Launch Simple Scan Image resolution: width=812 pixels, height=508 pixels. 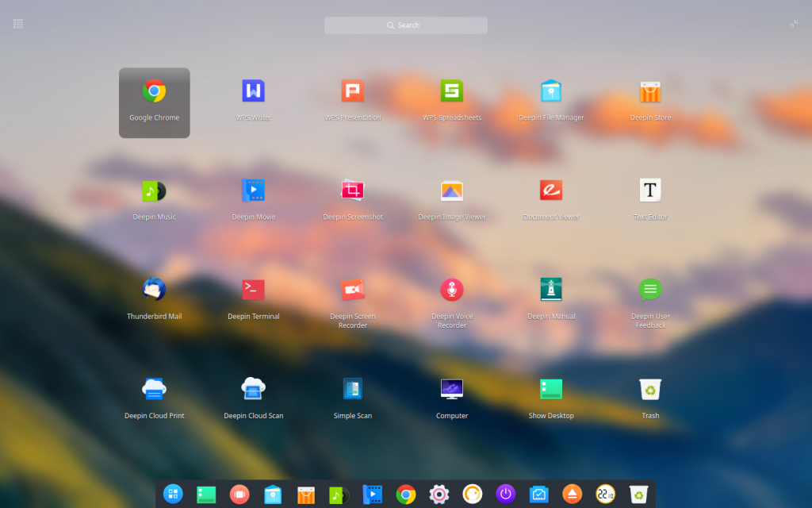coord(352,389)
